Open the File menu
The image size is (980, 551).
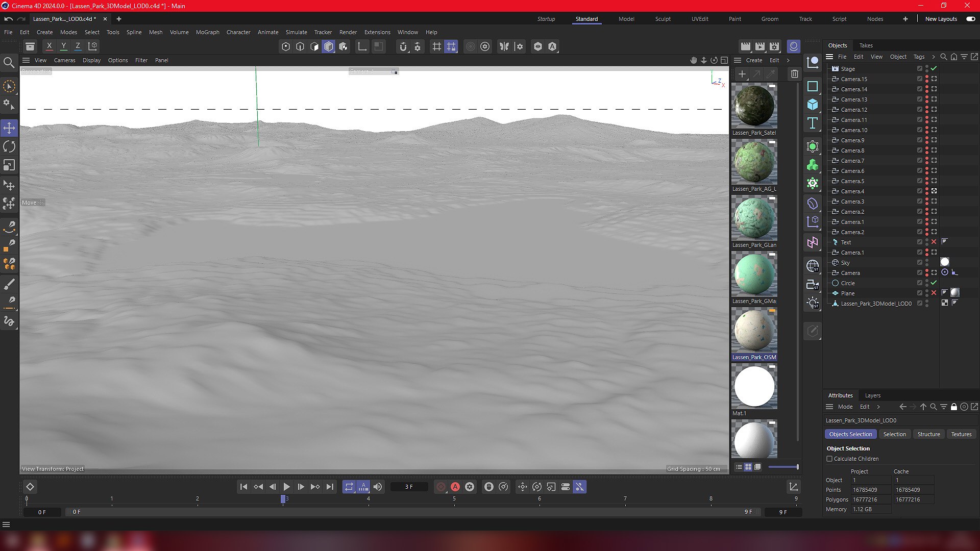click(x=8, y=32)
